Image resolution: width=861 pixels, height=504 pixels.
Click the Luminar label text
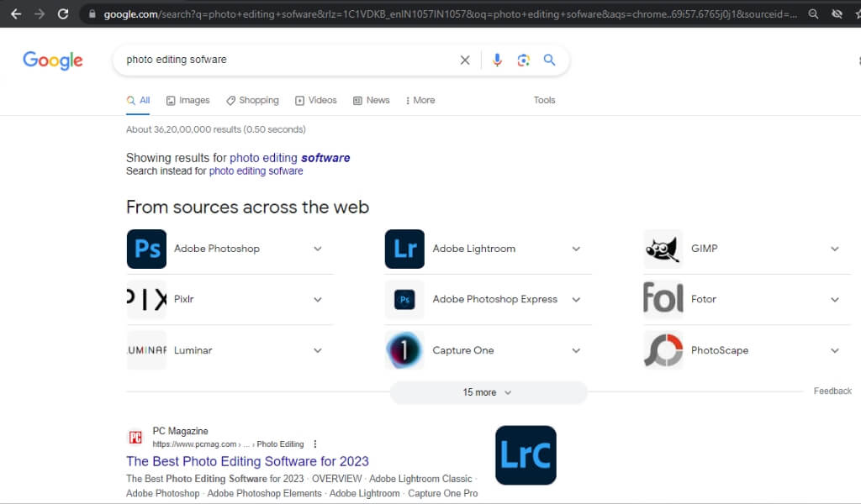coord(193,350)
